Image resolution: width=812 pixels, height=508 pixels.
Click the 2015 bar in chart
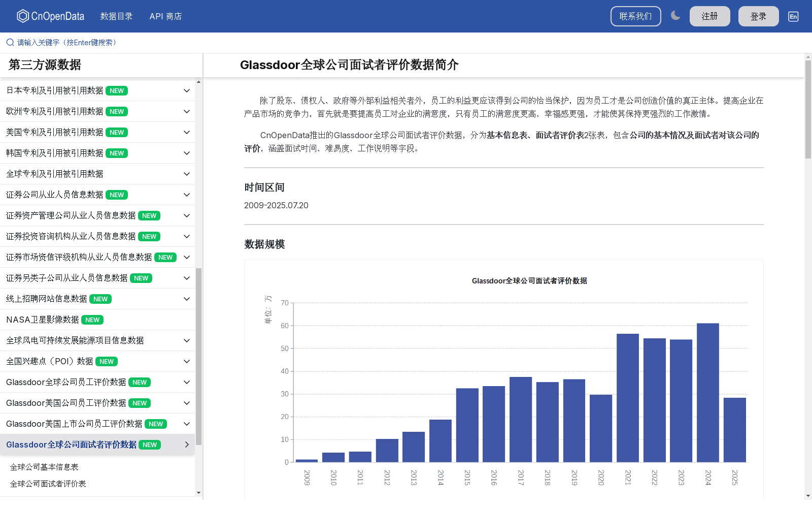point(467,425)
